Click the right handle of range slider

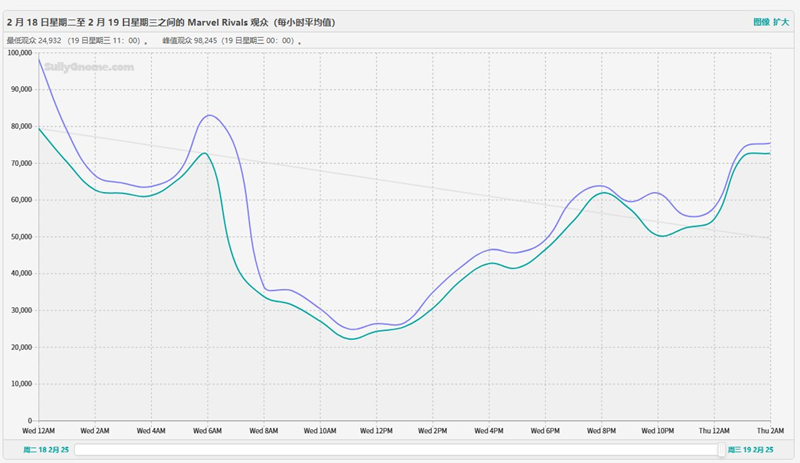pyautogui.click(x=720, y=450)
